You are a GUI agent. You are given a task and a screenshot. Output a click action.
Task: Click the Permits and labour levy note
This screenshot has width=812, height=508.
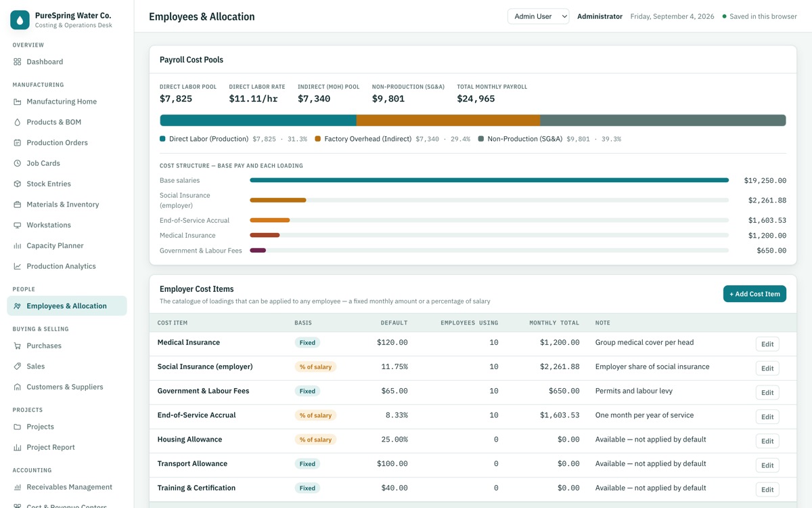point(634,391)
